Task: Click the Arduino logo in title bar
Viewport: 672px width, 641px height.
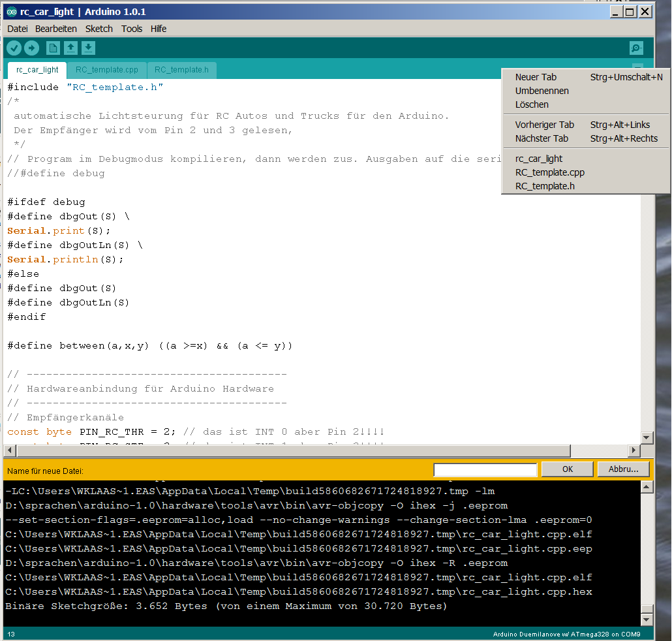Action: coord(12,12)
